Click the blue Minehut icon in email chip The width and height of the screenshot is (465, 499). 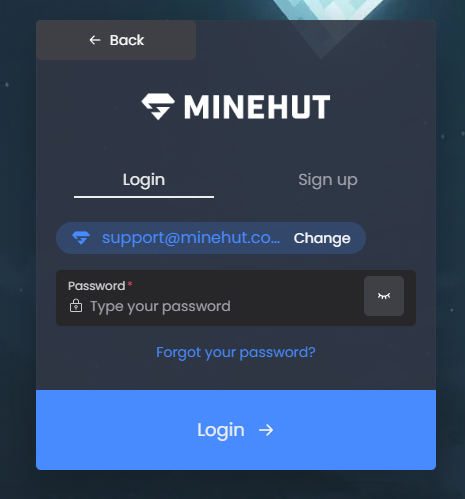81,238
